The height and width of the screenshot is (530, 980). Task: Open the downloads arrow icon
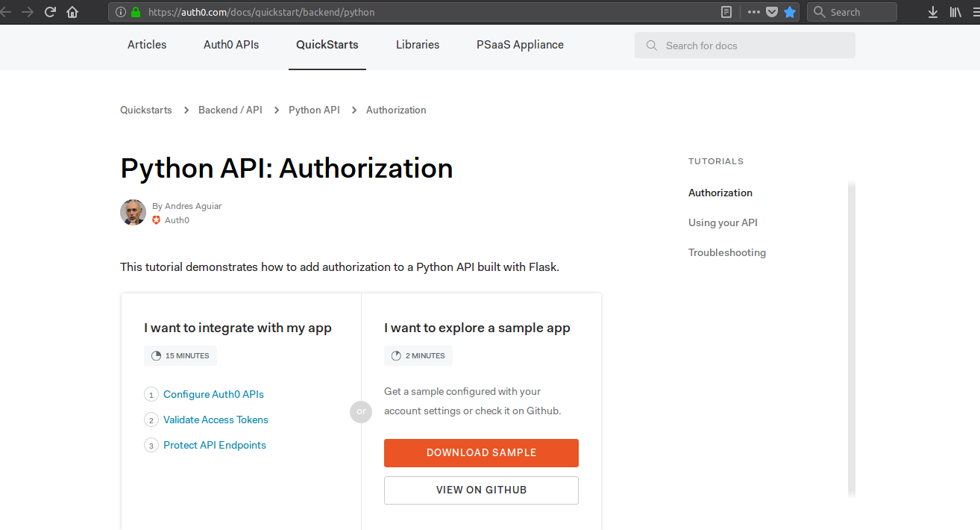[x=933, y=12]
